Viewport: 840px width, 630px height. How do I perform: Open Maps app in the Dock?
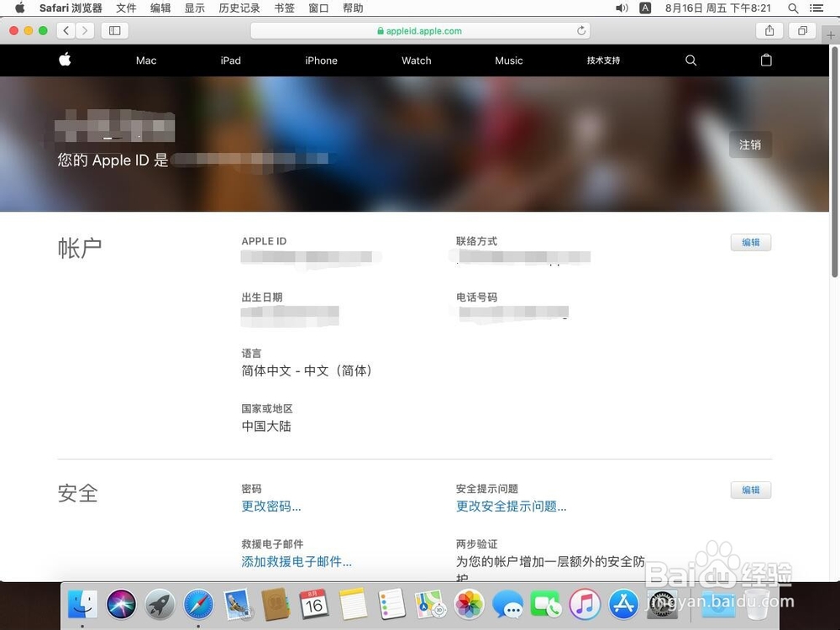pos(430,604)
